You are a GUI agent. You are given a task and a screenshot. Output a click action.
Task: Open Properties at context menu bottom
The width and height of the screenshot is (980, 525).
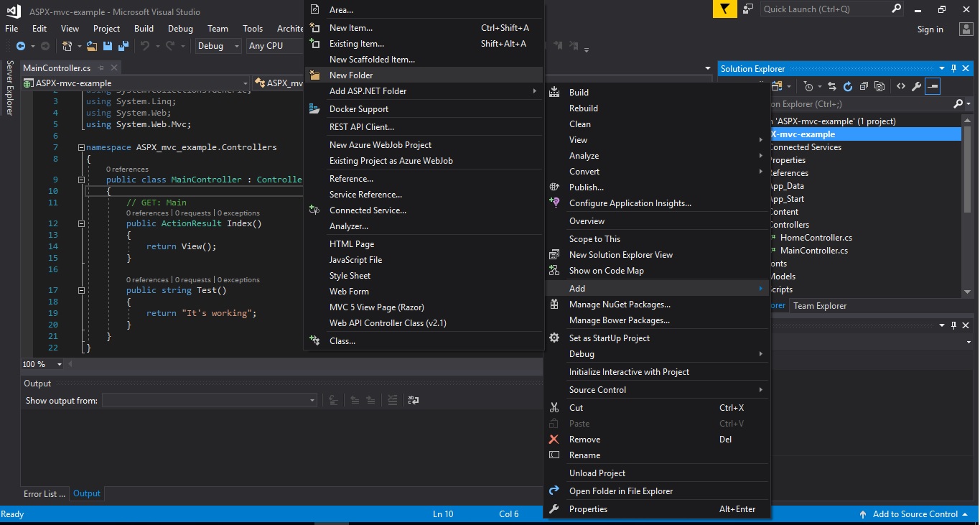(x=657, y=509)
